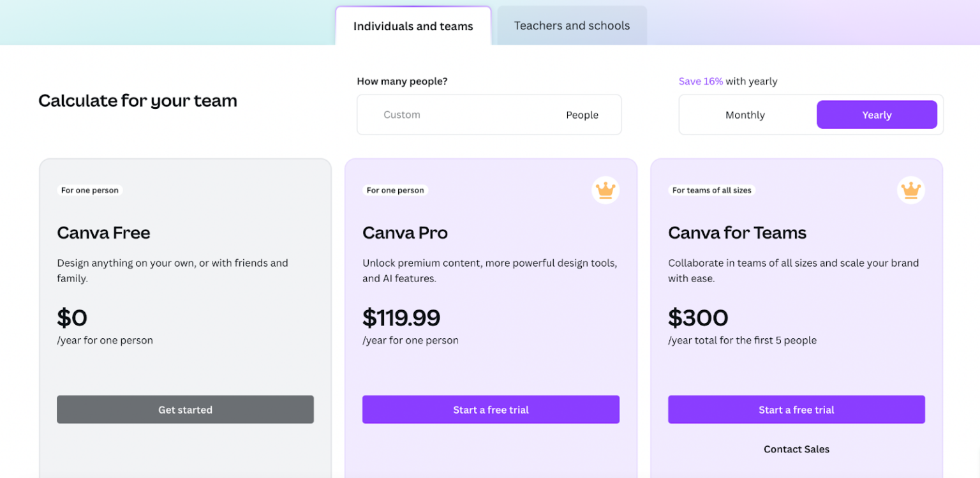Click the For one person badge on Canva Free
This screenshot has height=478, width=980.
pos(89,190)
